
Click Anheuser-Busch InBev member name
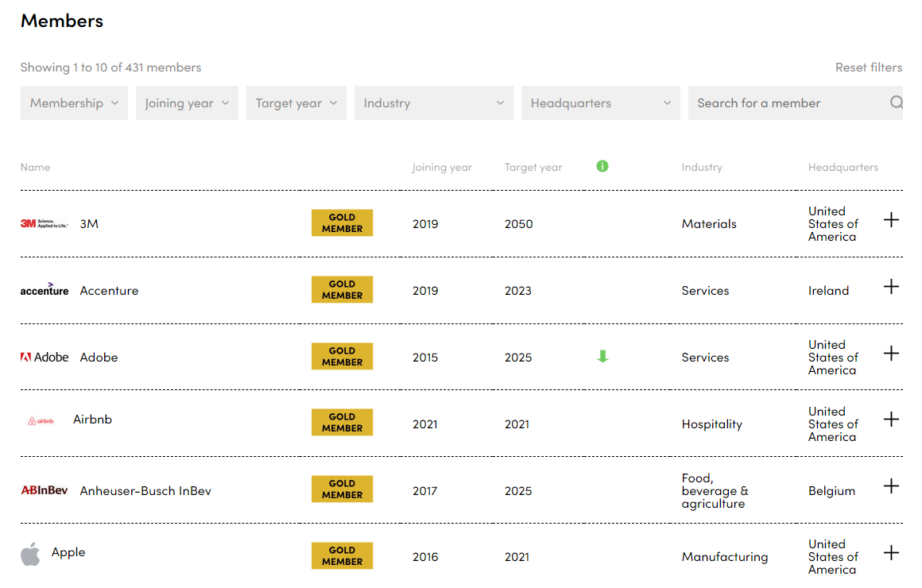[145, 490]
